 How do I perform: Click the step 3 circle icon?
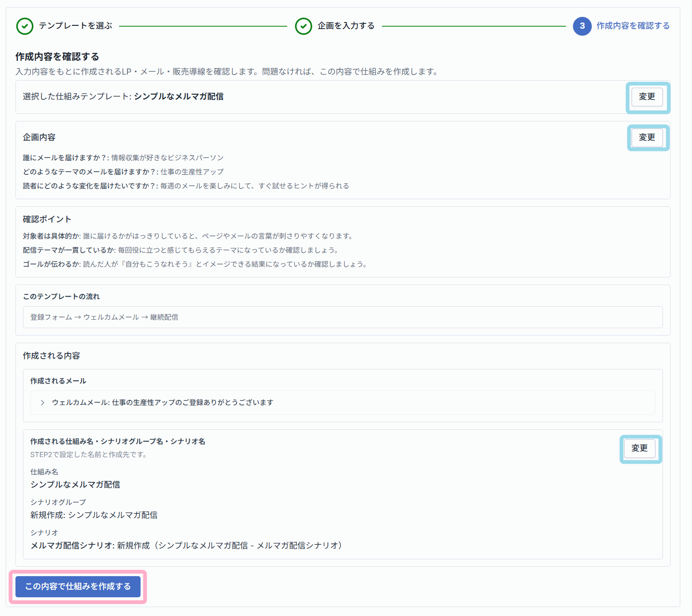tap(582, 26)
